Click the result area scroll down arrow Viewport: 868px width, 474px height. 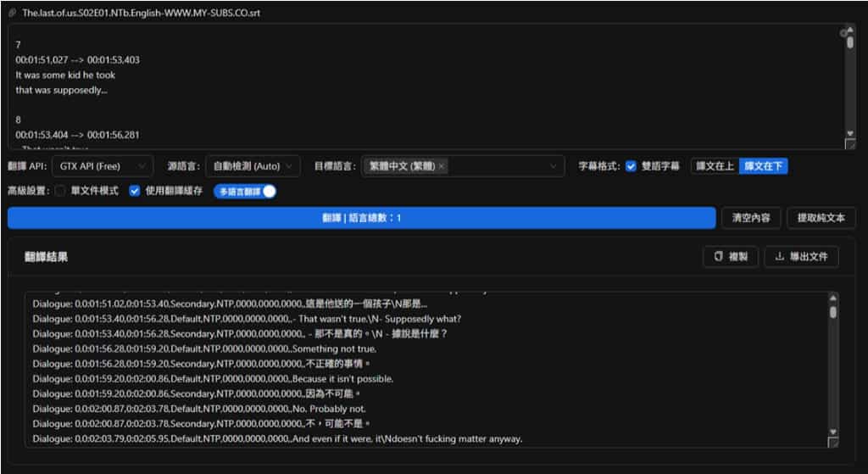[832, 432]
